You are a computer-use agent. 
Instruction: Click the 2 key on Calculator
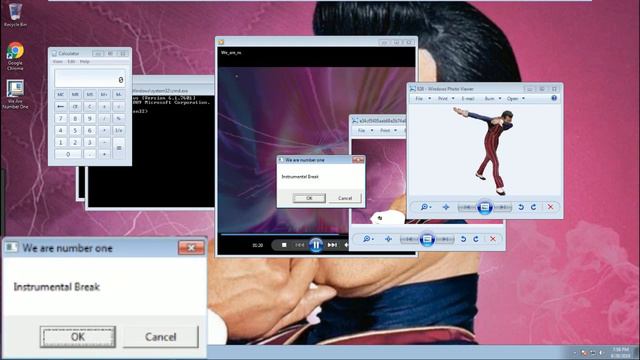tap(75, 142)
